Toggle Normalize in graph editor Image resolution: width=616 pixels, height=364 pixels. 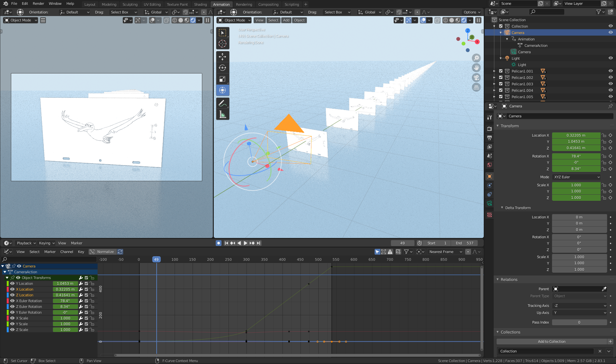coord(102,252)
